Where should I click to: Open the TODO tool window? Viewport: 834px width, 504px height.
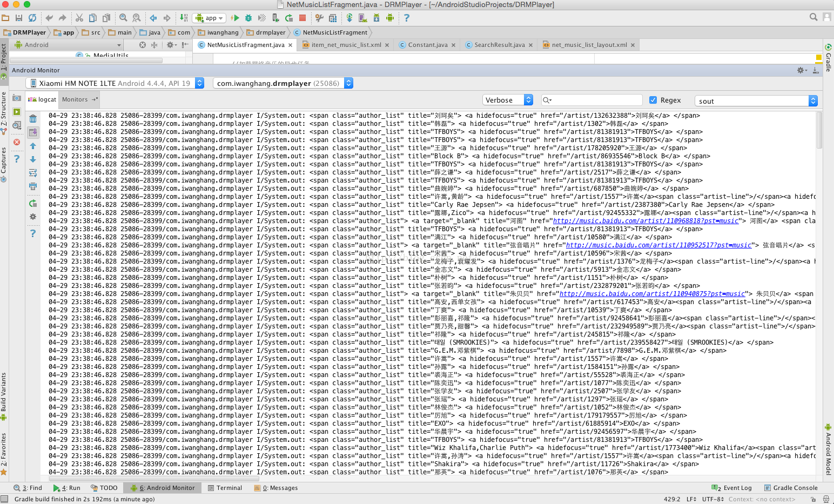pos(104,488)
